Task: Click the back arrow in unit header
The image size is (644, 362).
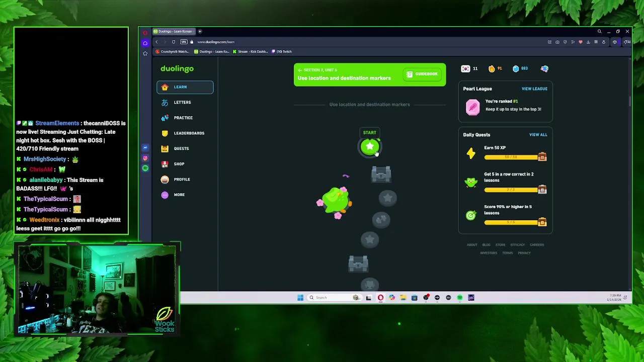Action: [x=299, y=70]
